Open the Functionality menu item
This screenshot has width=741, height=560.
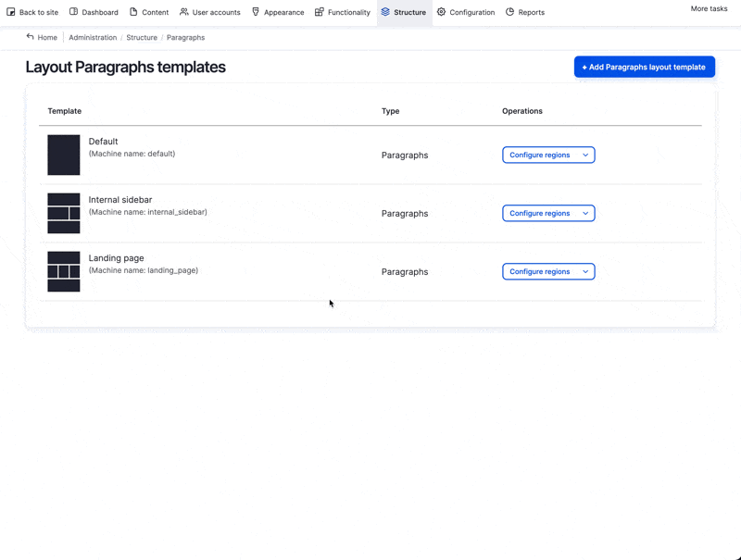343,12
